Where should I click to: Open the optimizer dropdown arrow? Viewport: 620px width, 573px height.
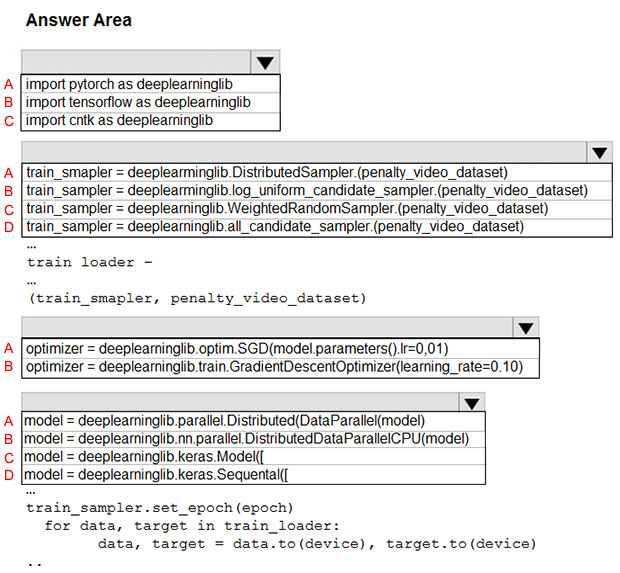click(525, 328)
